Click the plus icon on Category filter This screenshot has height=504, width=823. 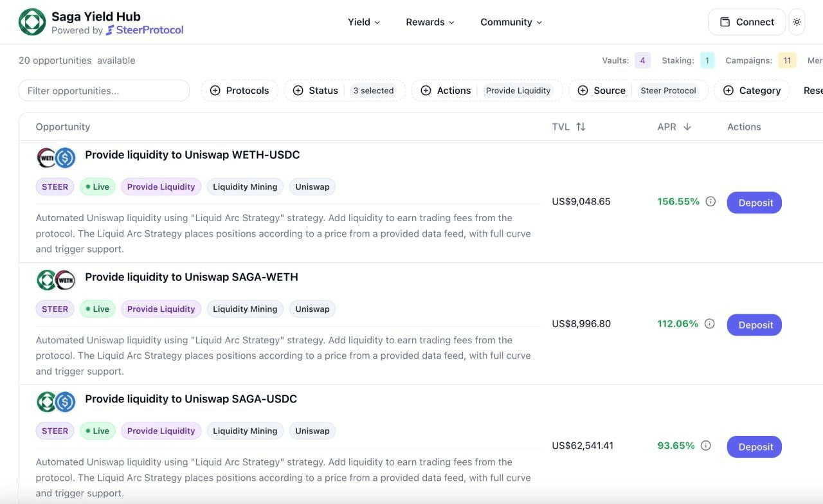coord(728,91)
